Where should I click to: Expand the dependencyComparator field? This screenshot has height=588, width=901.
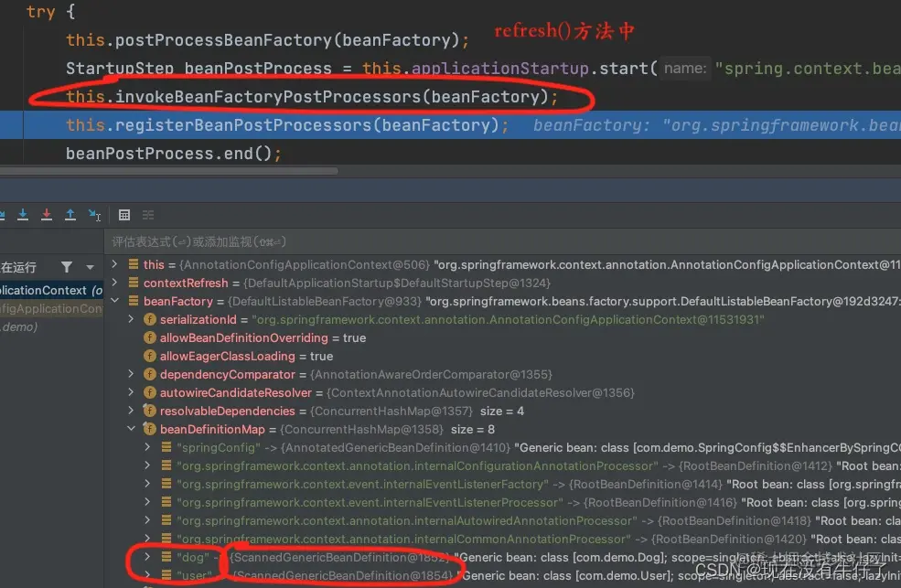[131, 374]
